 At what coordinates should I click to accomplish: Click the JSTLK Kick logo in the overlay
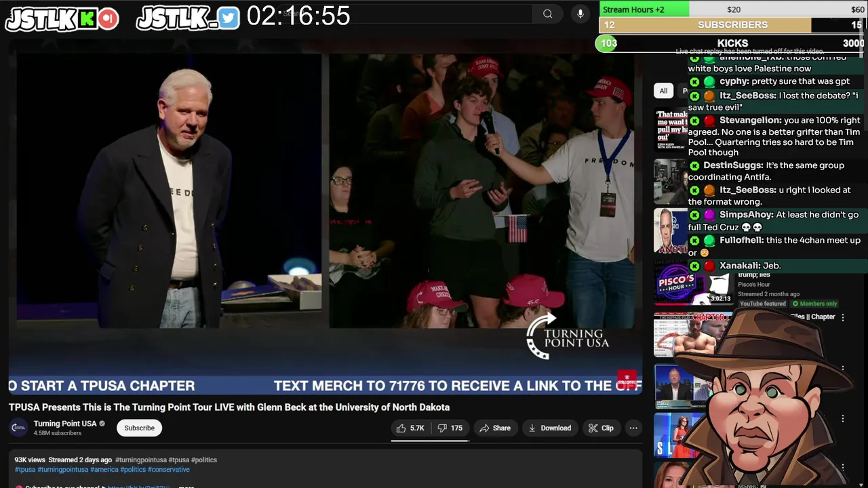coord(62,19)
